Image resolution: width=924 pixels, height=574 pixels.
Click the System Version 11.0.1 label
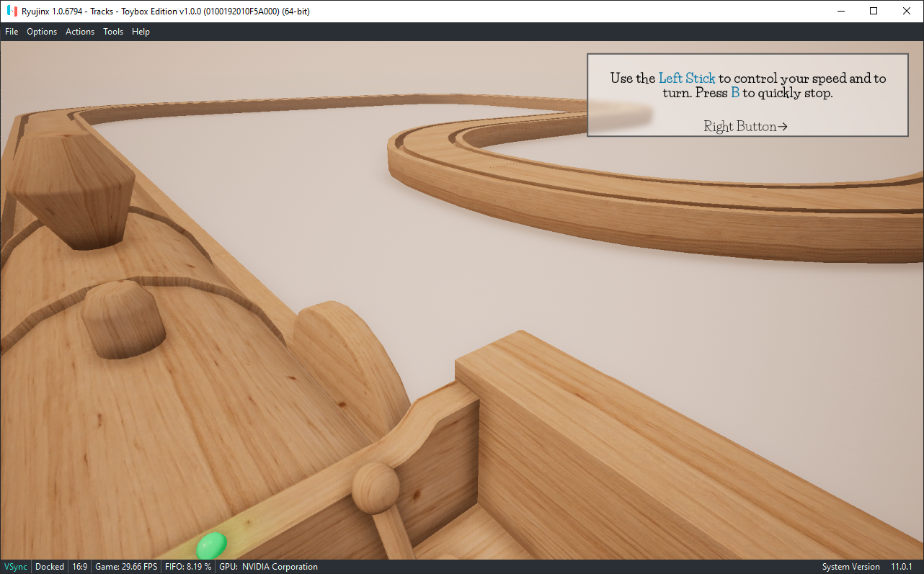[868, 567]
